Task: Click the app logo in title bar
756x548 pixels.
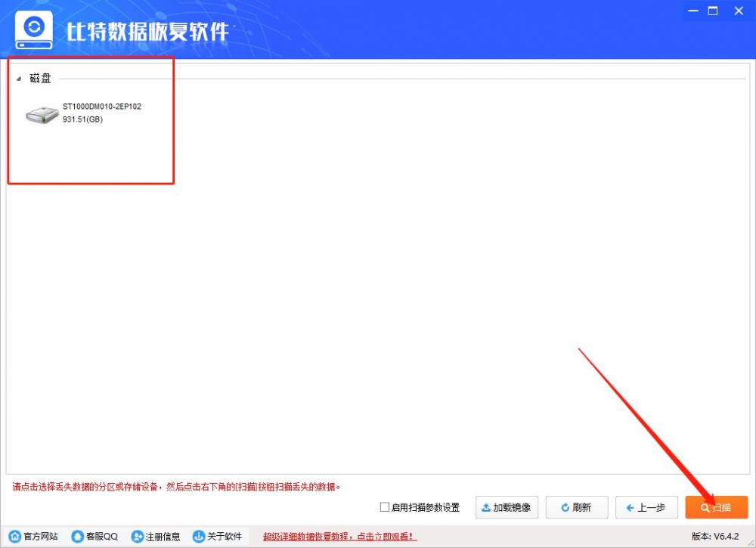Action: (34, 30)
